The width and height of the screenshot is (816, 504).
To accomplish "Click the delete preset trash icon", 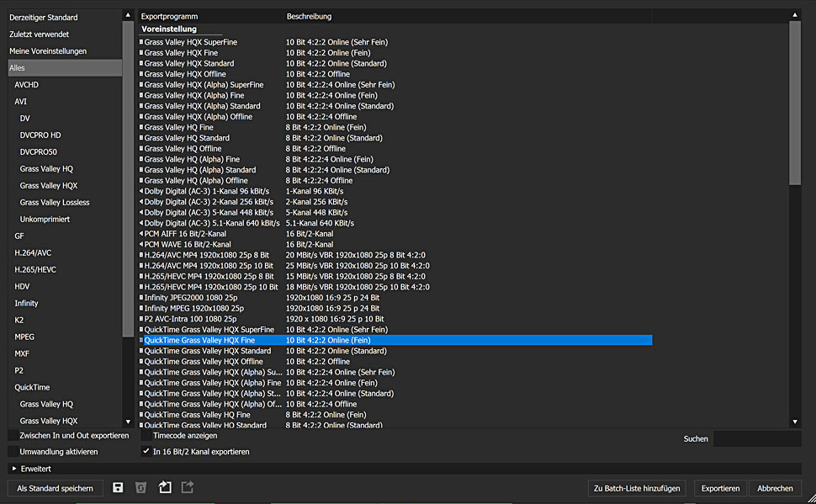I will tap(140, 487).
